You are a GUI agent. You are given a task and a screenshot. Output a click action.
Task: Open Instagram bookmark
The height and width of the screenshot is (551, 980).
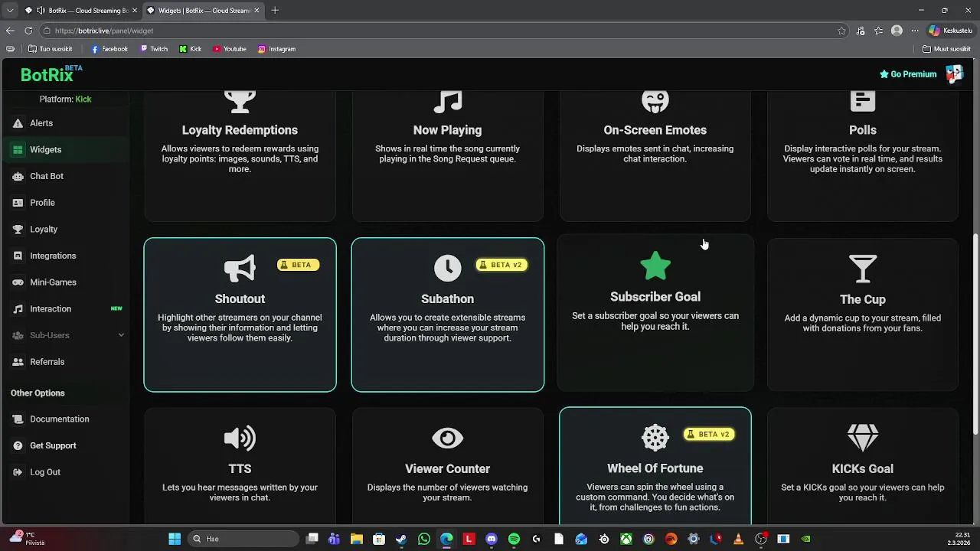[276, 49]
